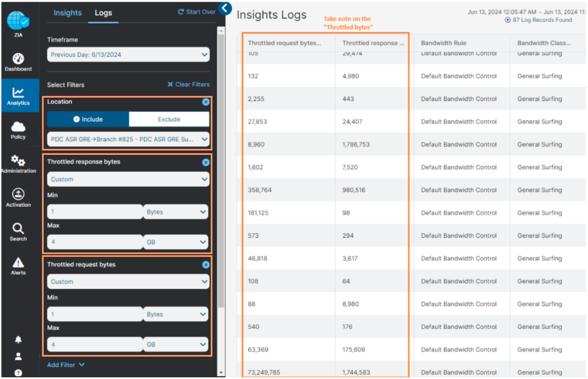Expand the Timeframe dropdown

128,55
